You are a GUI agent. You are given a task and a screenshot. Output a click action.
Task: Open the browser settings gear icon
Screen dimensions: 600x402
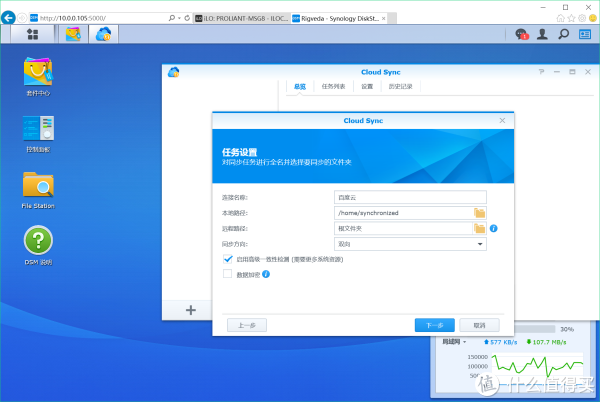pyautogui.click(x=582, y=18)
